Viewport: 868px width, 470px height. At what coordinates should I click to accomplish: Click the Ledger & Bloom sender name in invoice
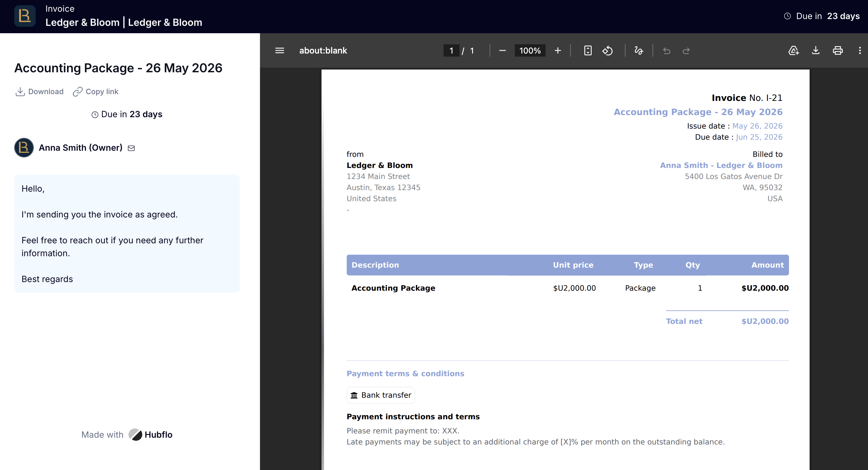tap(380, 165)
